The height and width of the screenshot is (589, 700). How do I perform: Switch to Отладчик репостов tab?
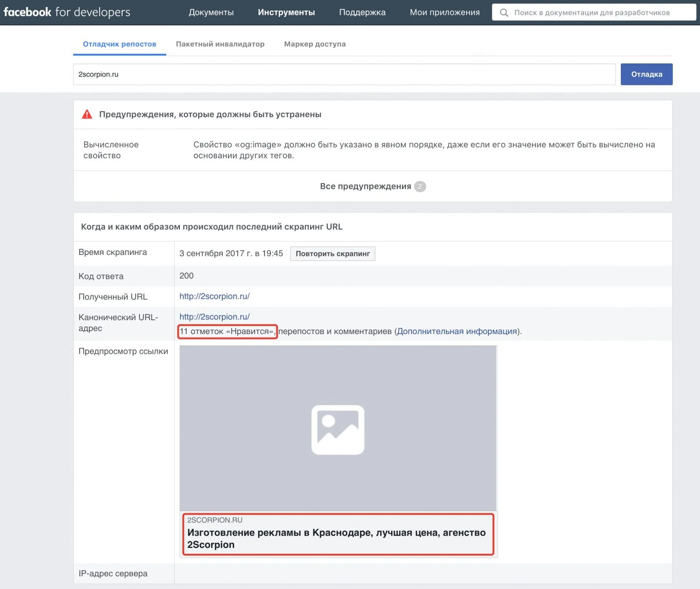(x=119, y=44)
